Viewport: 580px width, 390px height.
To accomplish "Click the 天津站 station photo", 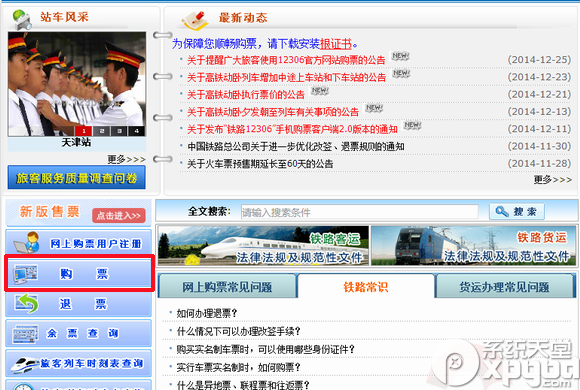I will coord(77,84).
